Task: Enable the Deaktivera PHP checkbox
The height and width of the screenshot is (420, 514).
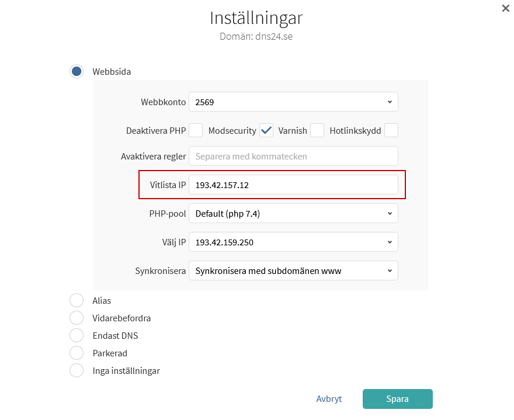Action: [196, 130]
